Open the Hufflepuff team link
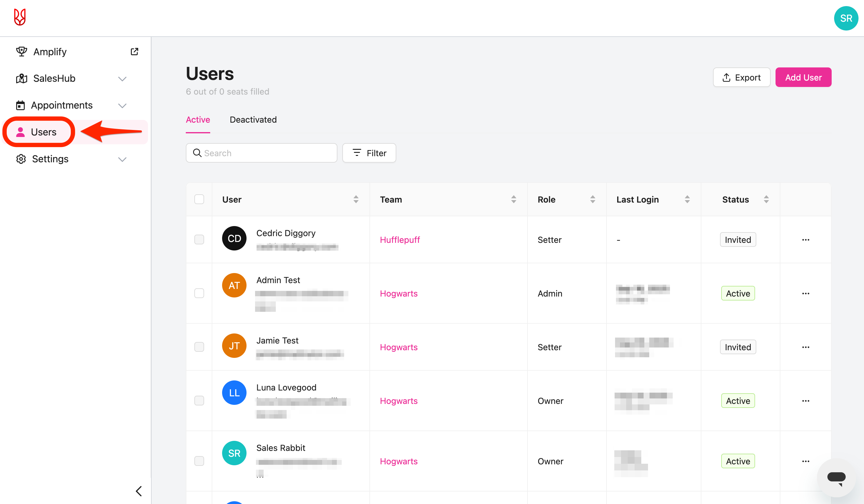864x504 pixels. click(399, 240)
